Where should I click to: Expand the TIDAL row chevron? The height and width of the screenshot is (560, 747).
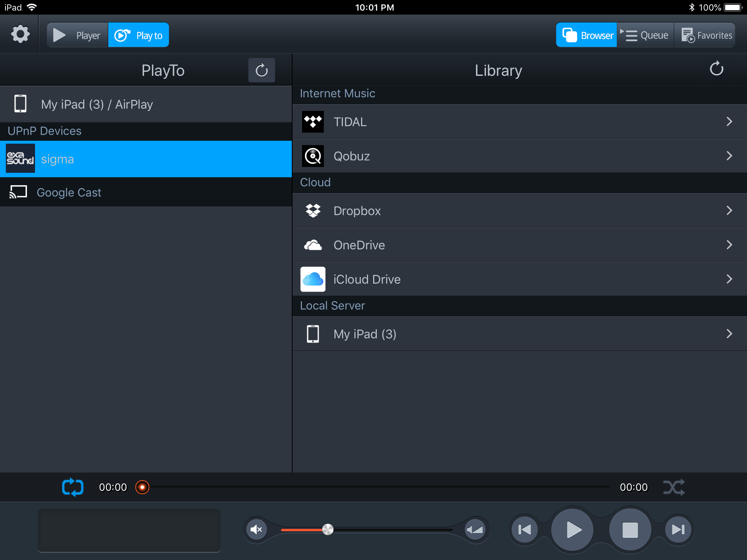click(x=729, y=121)
